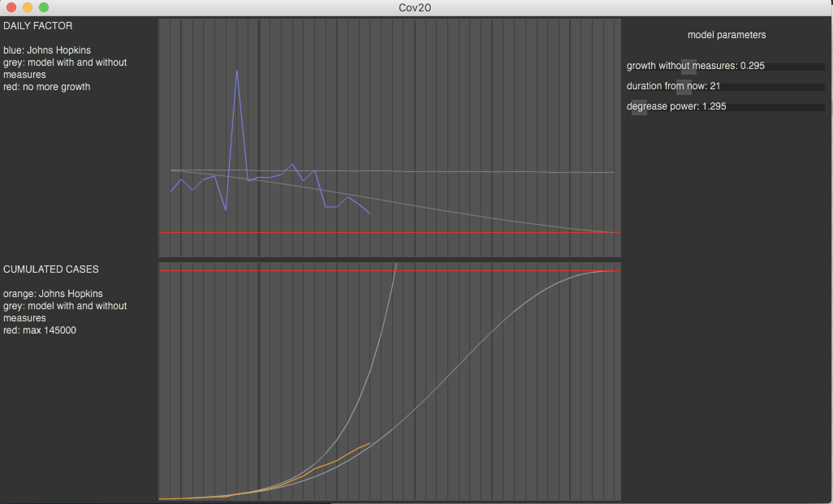Click the 'red: max 145000' legend text
This screenshot has height=504, width=833.
[x=40, y=330]
